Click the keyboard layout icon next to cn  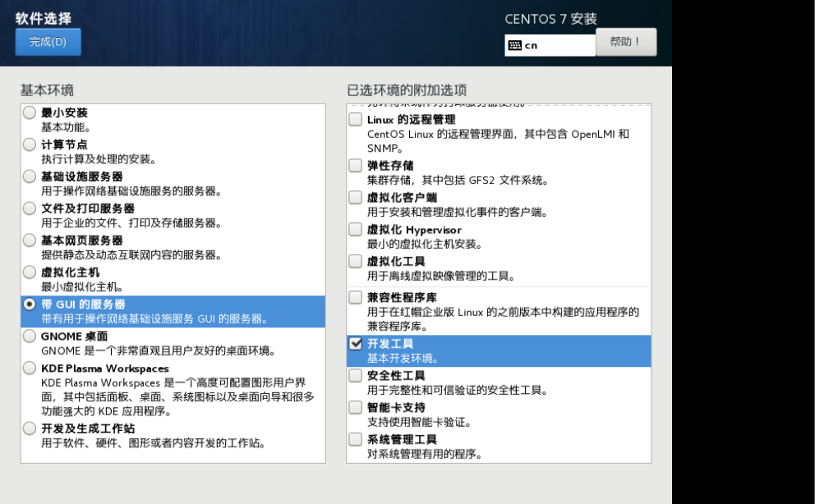point(514,45)
